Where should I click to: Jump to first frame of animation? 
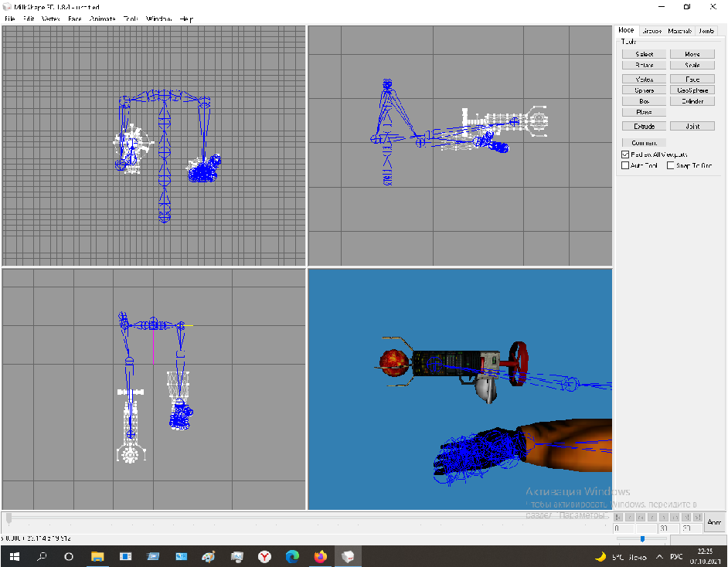618,517
